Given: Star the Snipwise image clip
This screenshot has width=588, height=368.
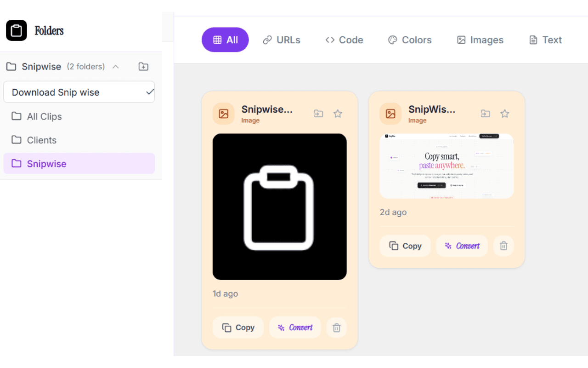Looking at the screenshot, I should (x=338, y=113).
